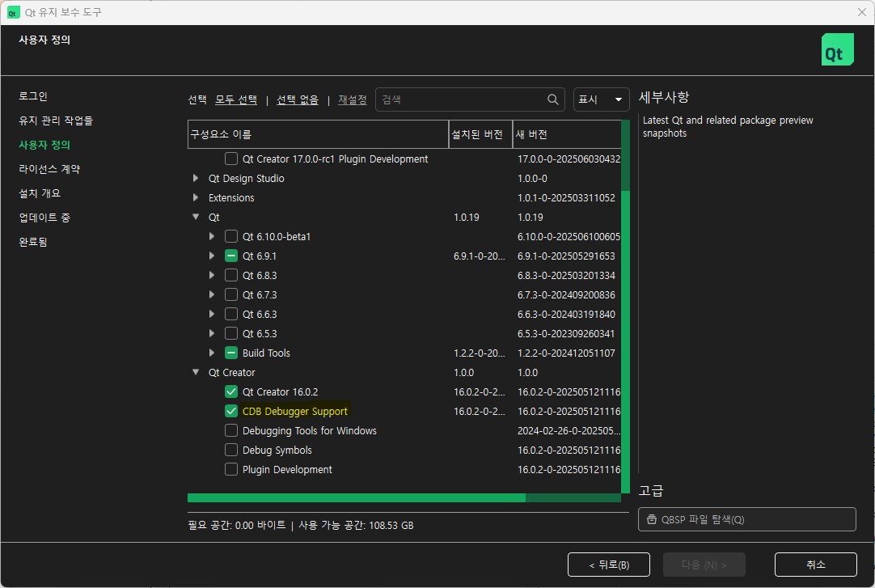
Task: Check the Debug Symbols checkbox
Action: [231, 451]
